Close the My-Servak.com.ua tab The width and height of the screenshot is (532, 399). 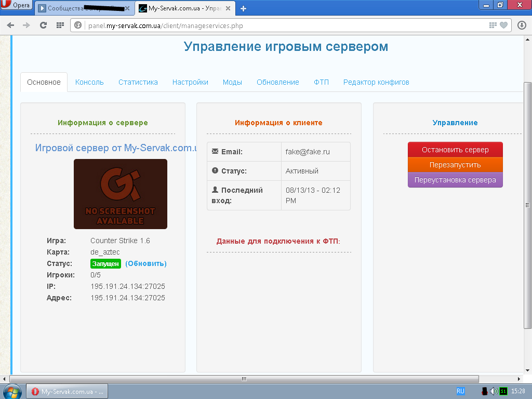click(228, 8)
